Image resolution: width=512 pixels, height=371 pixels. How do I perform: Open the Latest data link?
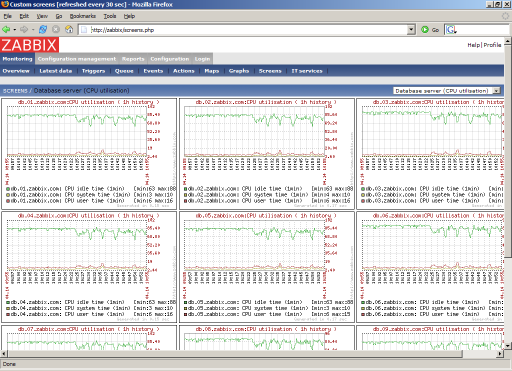coord(56,71)
